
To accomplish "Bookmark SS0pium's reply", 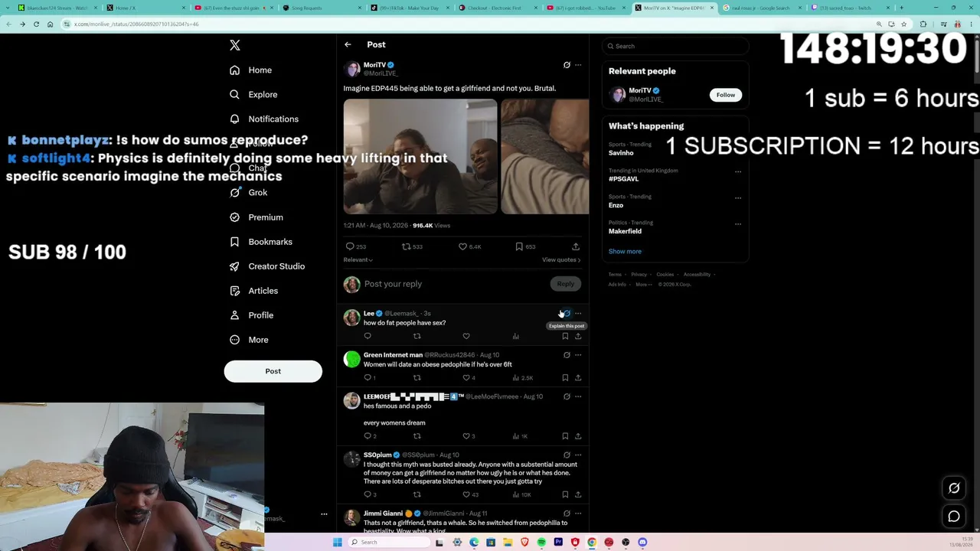I will coord(565,494).
